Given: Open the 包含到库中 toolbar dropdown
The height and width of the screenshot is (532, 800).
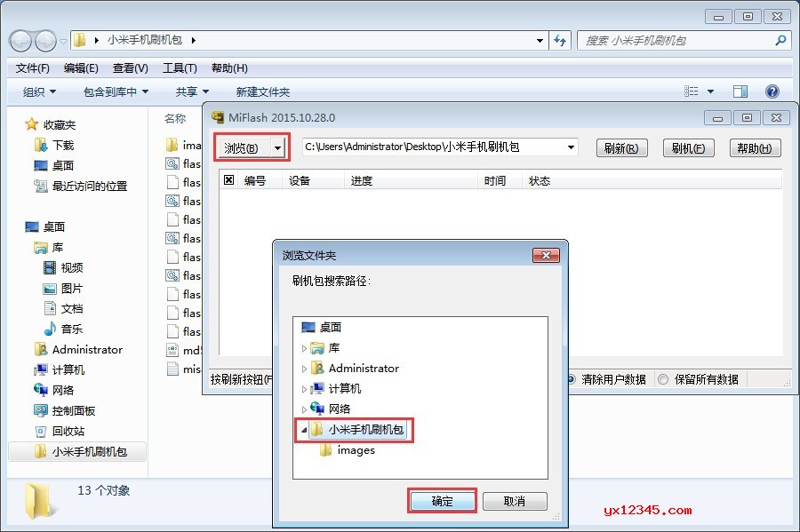Looking at the screenshot, I should (x=116, y=91).
